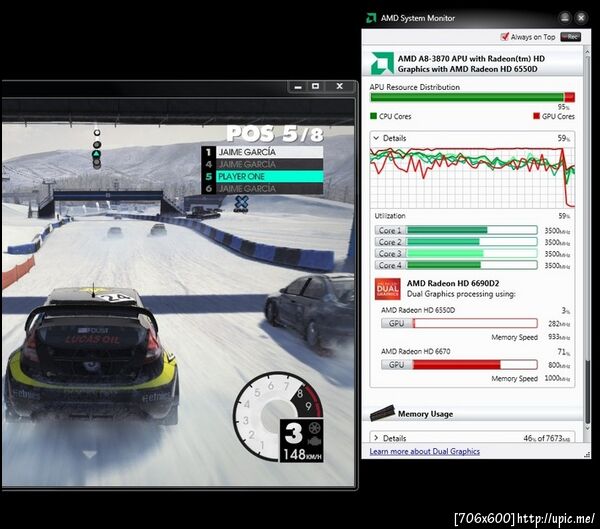Viewport: 600px width, 529px height.
Task: Click the APU Resource Distribution bar
Action: click(x=472, y=97)
